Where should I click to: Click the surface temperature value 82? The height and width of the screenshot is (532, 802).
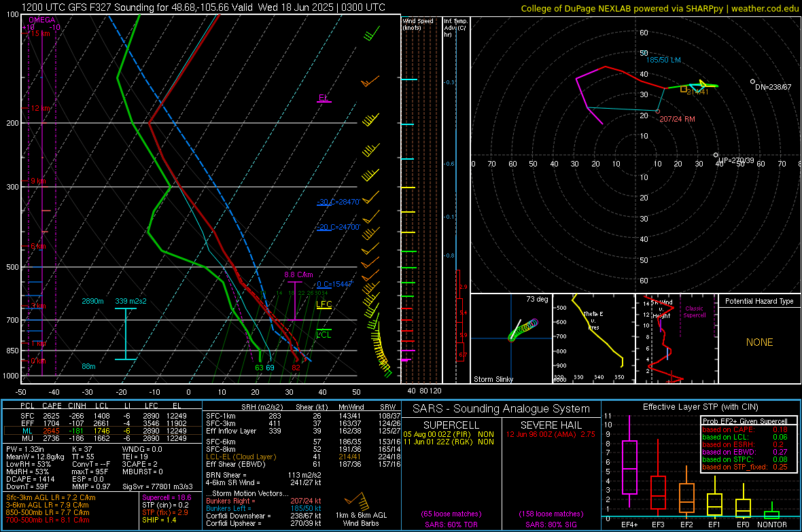point(296,368)
